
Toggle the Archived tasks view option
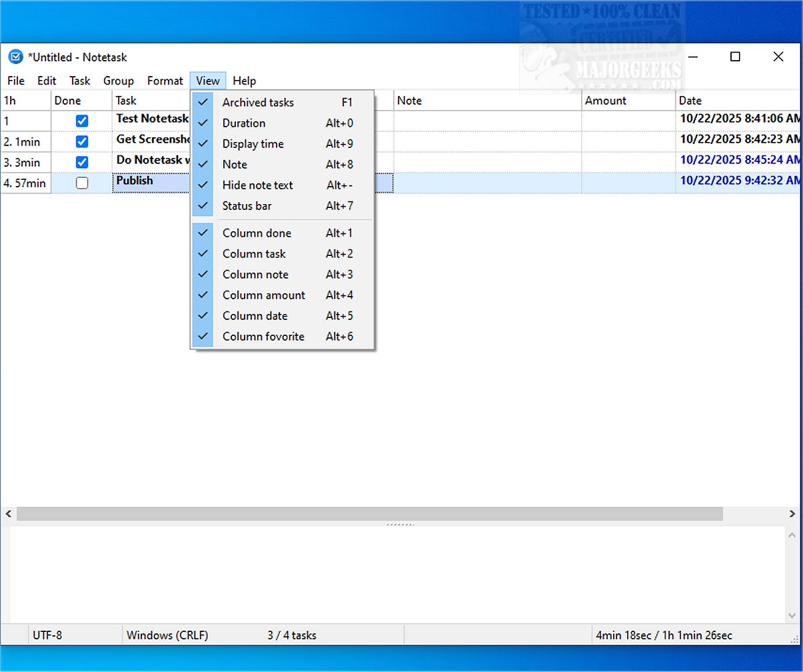point(283,102)
